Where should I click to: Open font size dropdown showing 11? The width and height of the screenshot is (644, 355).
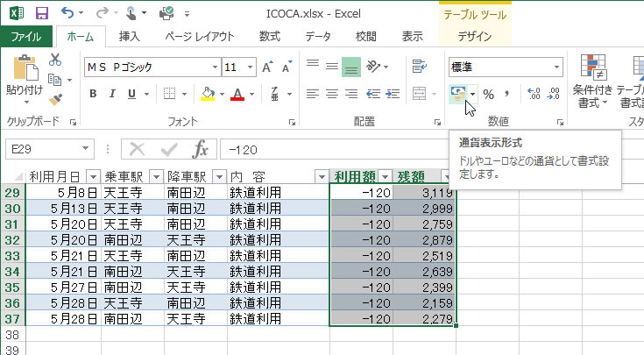pyautogui.click(x=250, y=67)
